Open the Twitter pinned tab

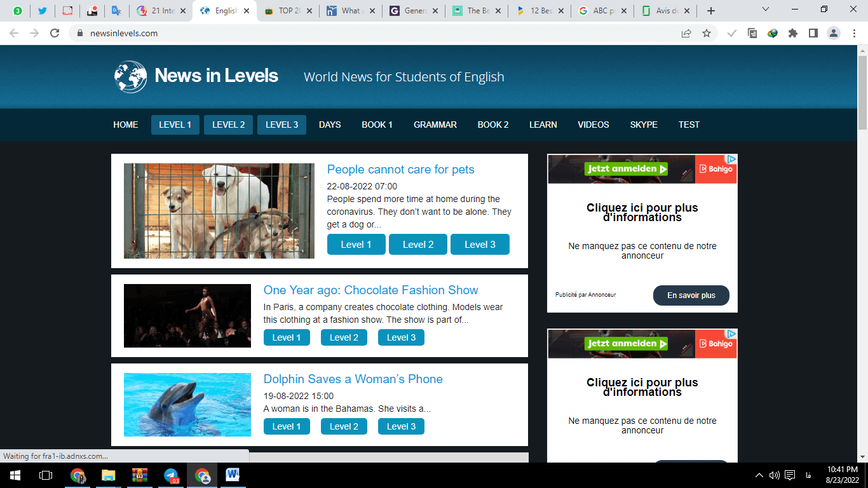(x=43, y=11)
